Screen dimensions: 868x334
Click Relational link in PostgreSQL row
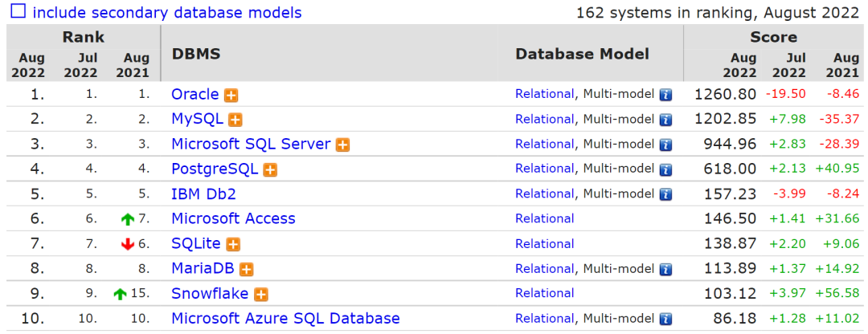coord(545,169)
